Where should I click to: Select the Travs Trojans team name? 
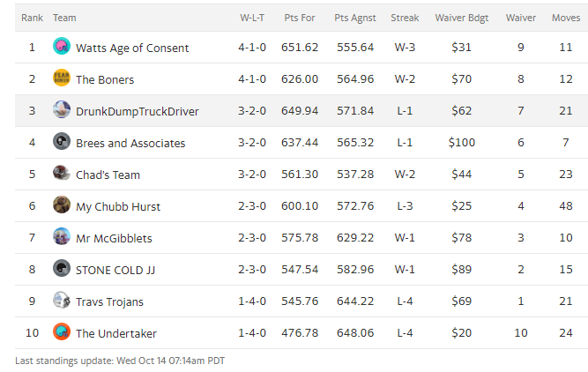click(109, 301)
